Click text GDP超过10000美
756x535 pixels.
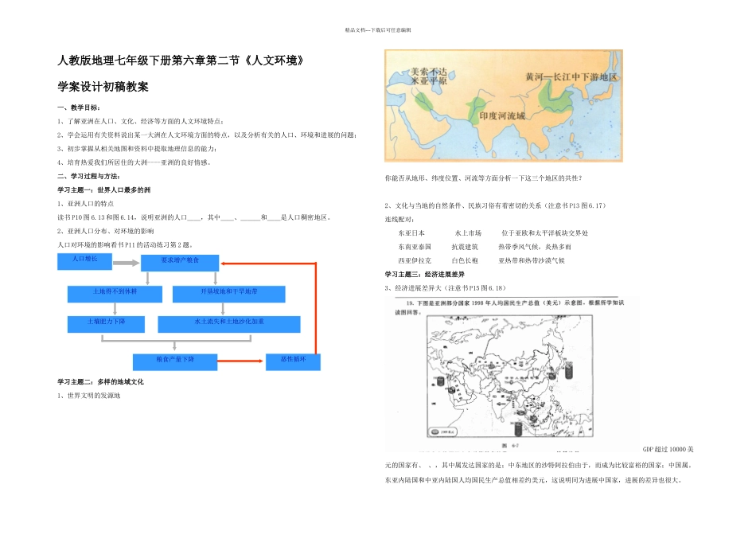click(x=668, y=450)
